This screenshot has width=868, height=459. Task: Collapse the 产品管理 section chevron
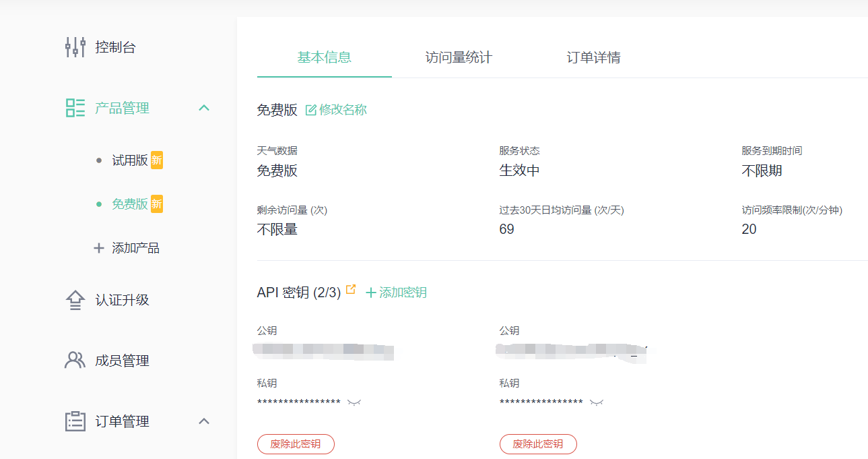(x=205, y=108)
